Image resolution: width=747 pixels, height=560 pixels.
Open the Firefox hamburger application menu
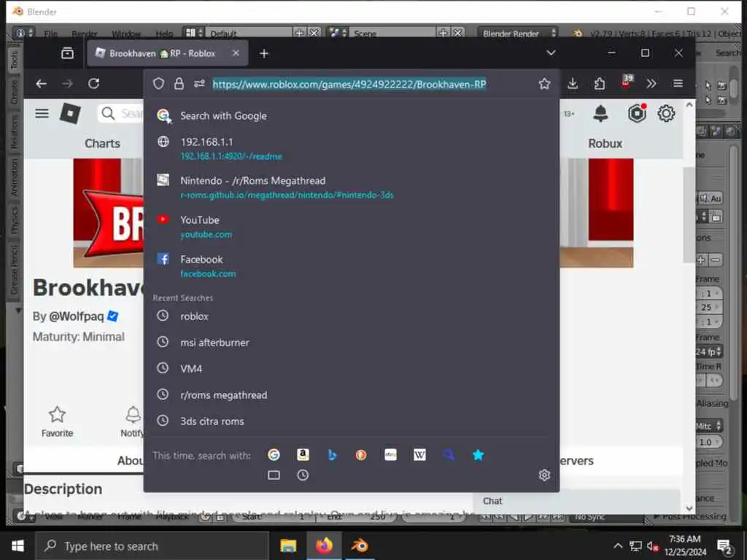point(678,84)
